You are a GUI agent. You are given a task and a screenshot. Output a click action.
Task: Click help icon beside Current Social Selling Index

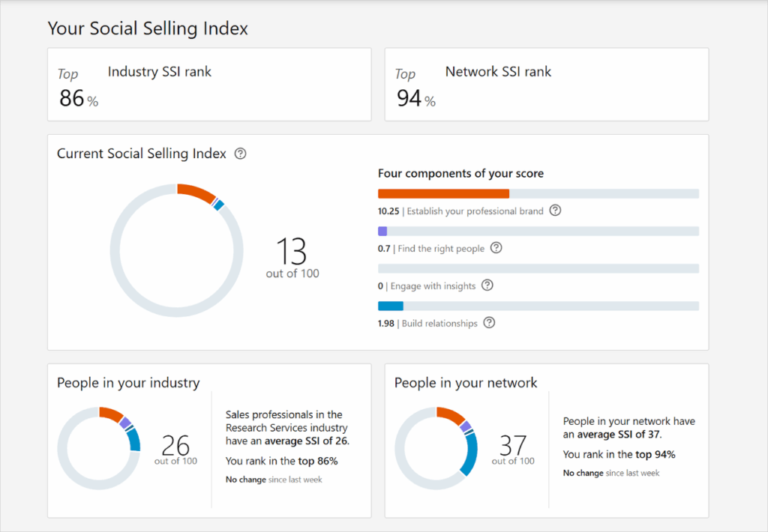pos(240,154)
